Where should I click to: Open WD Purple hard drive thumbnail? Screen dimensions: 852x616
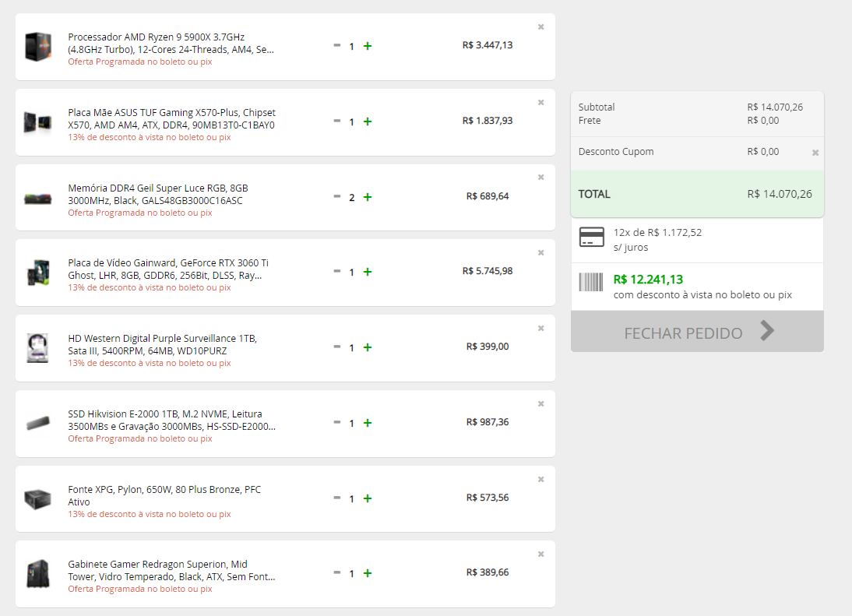[x=37, y=348]
